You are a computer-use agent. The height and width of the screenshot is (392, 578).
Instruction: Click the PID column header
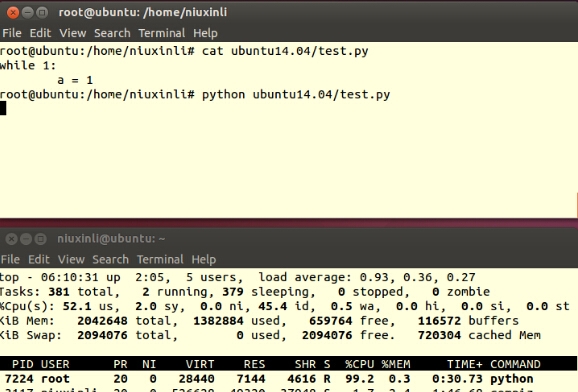click(x=23, y=364)
